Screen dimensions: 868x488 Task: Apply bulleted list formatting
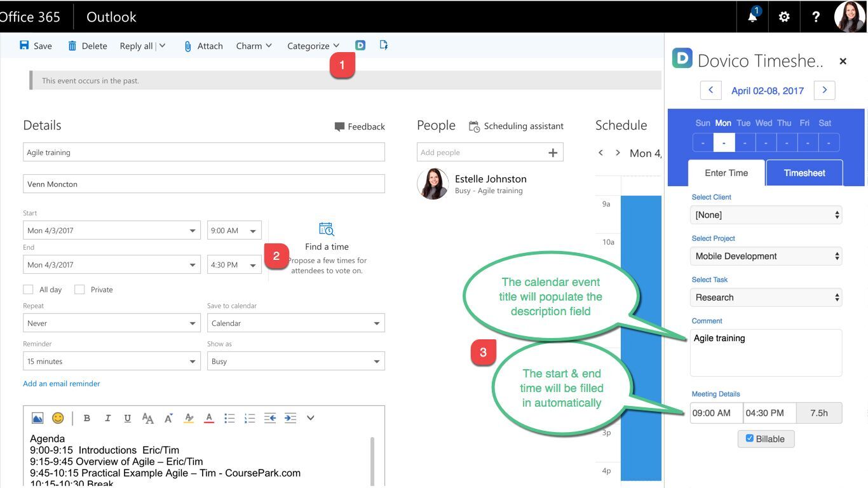point(229,418)
